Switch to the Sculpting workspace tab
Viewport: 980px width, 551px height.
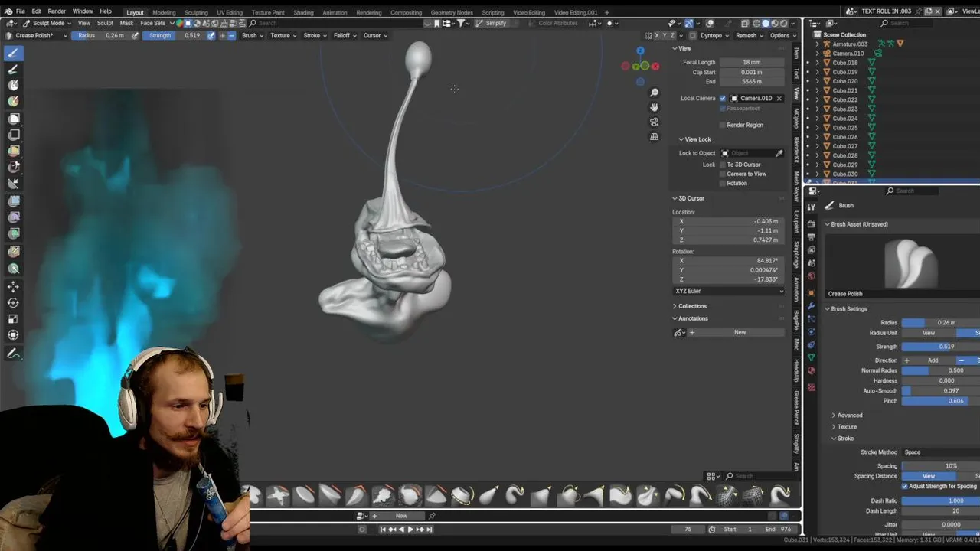tap(196, 12)
